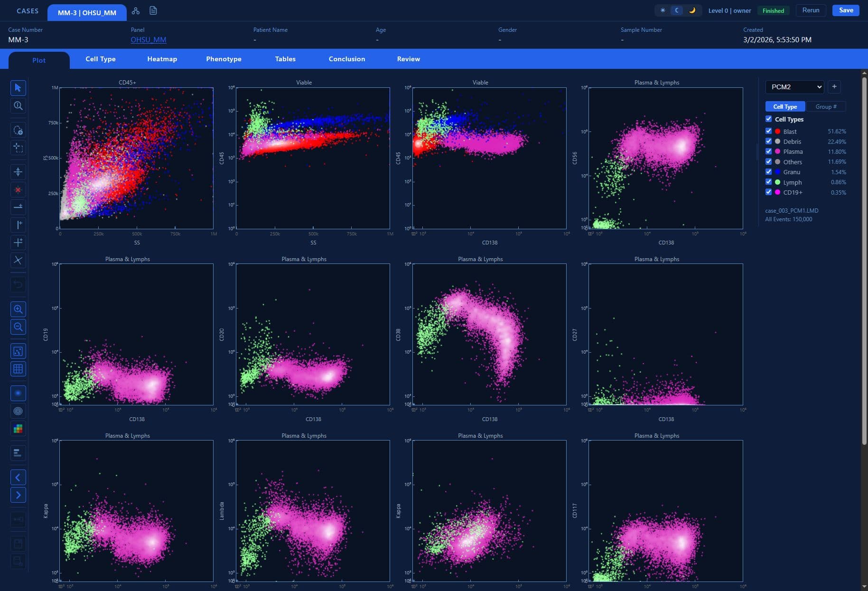
Task: Open the PCM2 panel dropdown
Action: [x=794, y=87]
